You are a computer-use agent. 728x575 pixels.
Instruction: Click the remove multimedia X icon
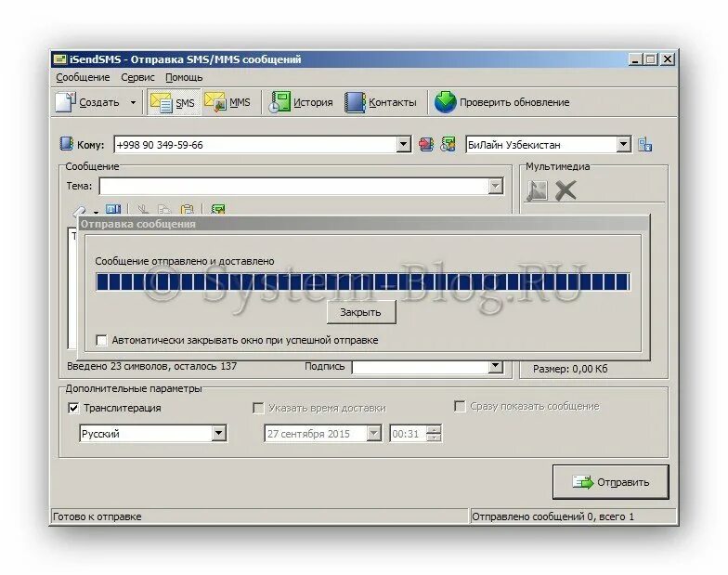pyautogui.click(x=565, y=191)
